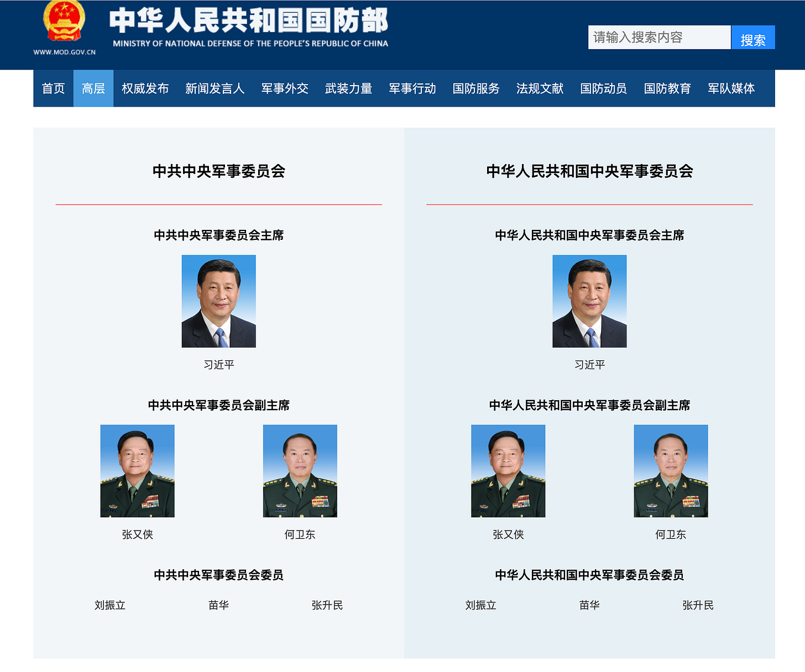Click the heading 中共中央军事委员会

[219, 171]
